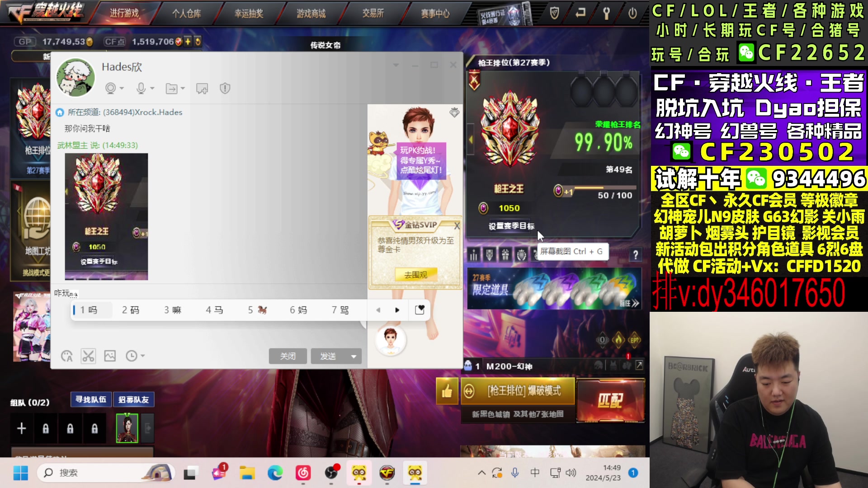868x488 pixels.
Task: Open the 27赛季限定道具 banner
Action: (554, 289)
